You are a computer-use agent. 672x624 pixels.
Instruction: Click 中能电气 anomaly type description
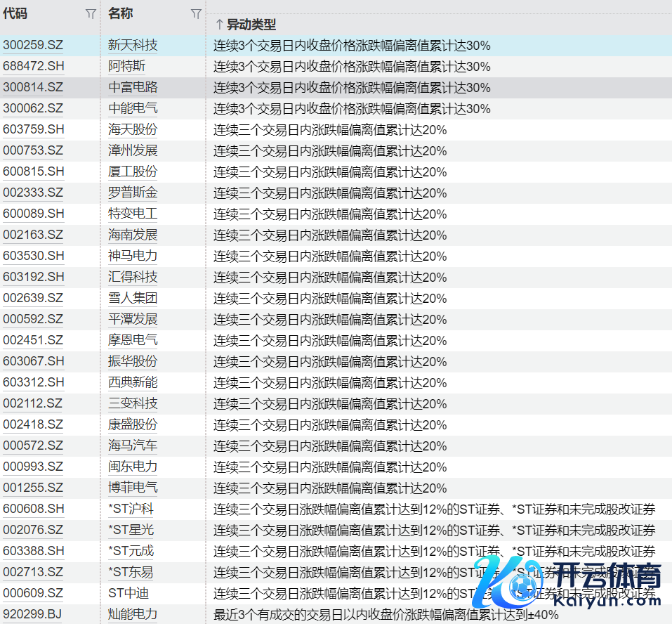(352, 108)
